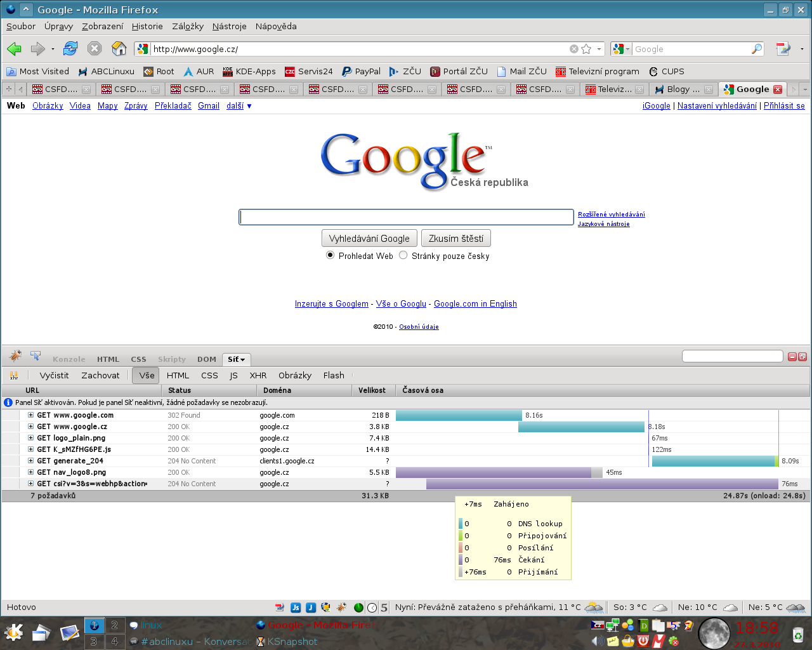This screenshot has height=650, width=812.
Task: Expand the GET generate_204 request
Action: tap(30, 461)
